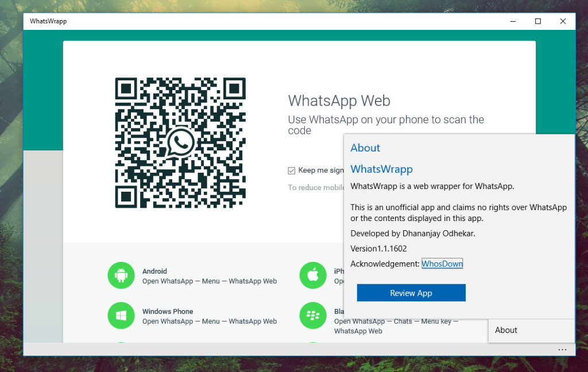
Task: Click the unofficial app disclaimer text
Action: [x=459, y=212]
